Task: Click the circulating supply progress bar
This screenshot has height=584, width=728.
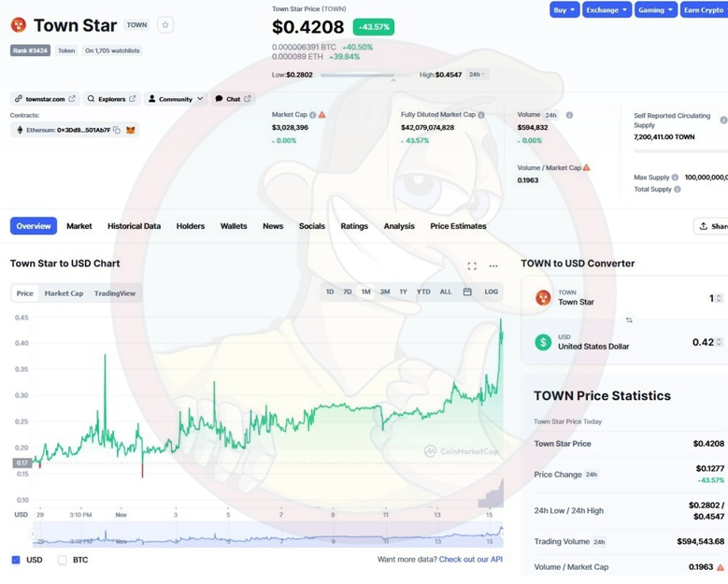Action: [680, 151]
